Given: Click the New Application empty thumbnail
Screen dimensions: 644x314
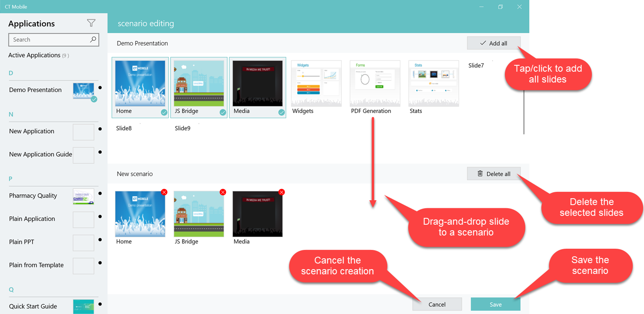Looking at the screenshot, I should click(83, 132).
